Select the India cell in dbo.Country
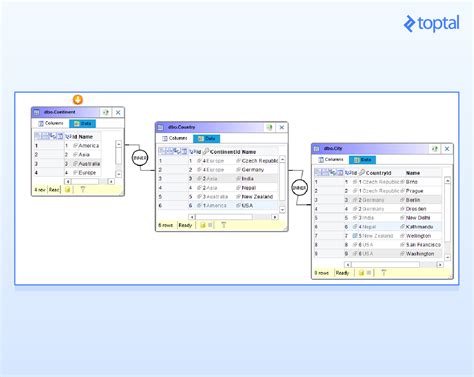The width and height of the screenshot is (474, 377). (257, 179)
